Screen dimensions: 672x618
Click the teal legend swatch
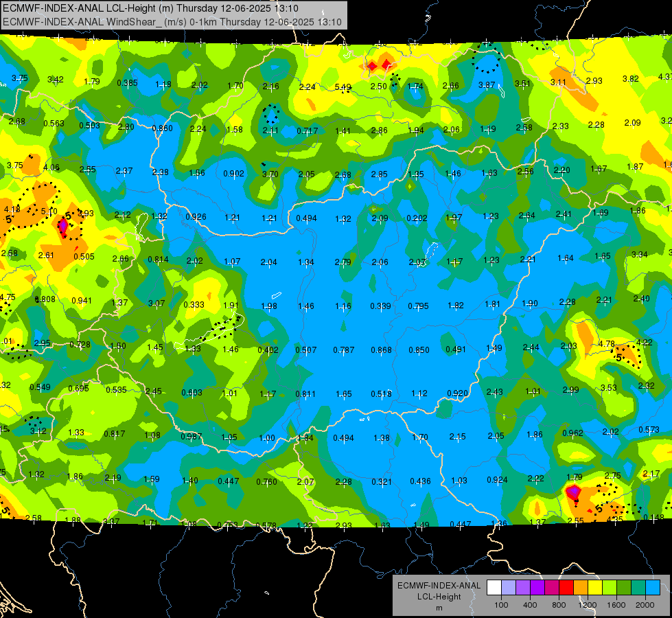point(638,587)
